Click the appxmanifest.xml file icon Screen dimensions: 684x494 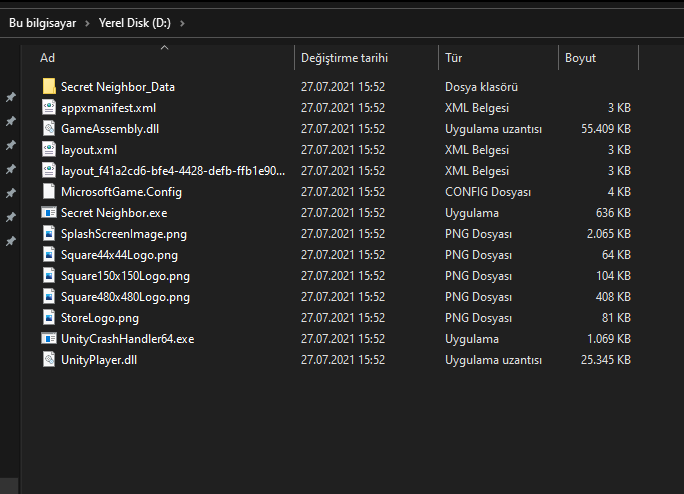49,108
